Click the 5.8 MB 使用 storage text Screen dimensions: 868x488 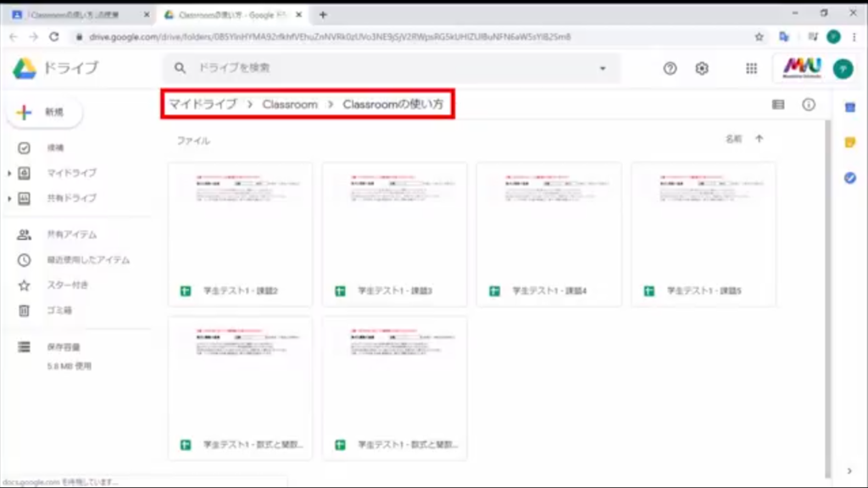[70, 366]
